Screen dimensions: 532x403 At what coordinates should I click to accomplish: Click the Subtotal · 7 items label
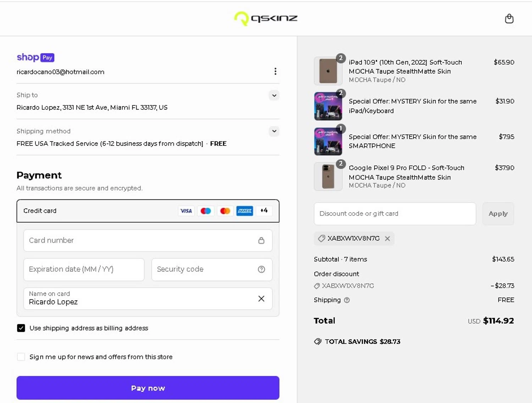340,259
